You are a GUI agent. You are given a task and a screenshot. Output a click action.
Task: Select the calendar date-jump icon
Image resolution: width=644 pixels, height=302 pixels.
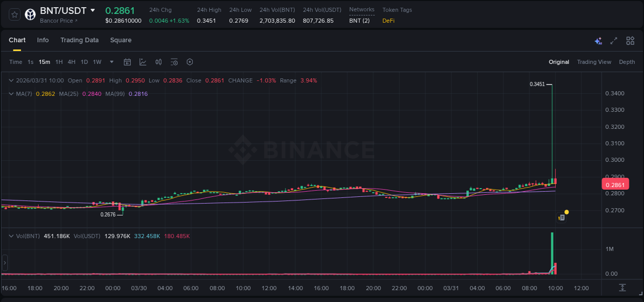click(x=127, y=62)
